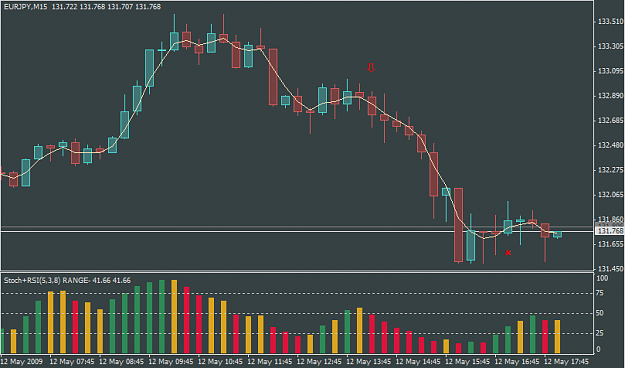Click the EURJPY,M15 chart title
The height and width of the screenshot is (368, 625).
pos(25,7)
